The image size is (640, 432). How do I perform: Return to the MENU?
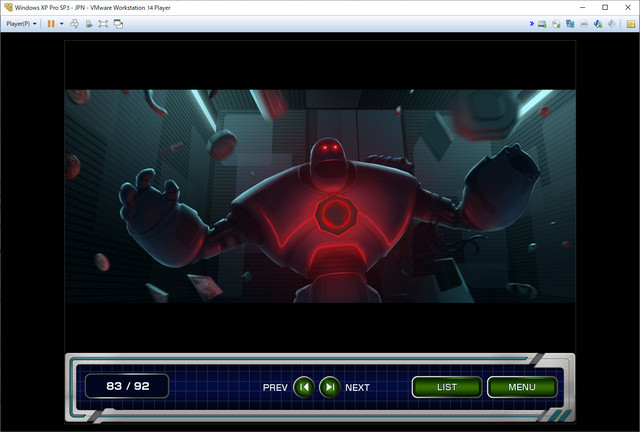522,387
